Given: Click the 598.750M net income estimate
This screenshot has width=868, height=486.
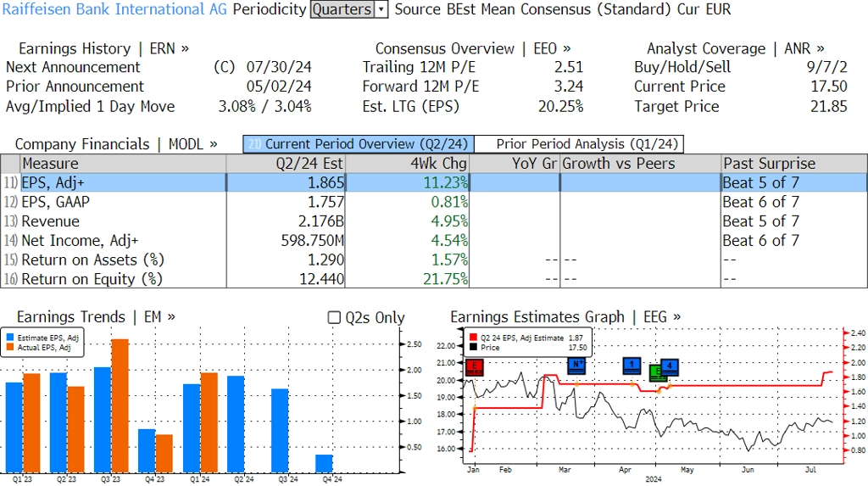Looking at the screenshot, I should (313, 241).
